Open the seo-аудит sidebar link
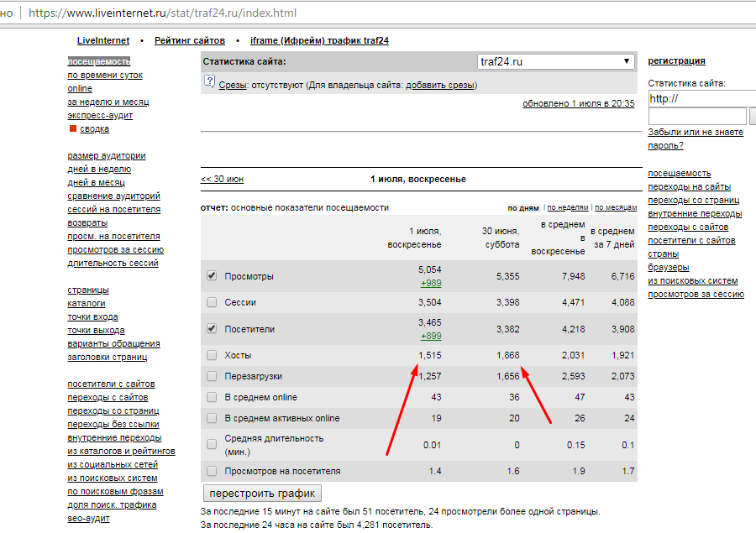 88,518
